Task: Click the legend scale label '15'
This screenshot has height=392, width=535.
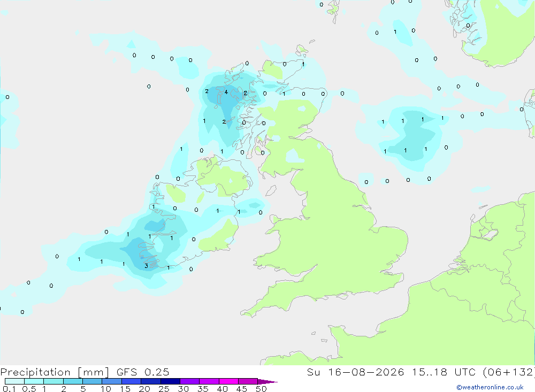Action: coord(125,389)
